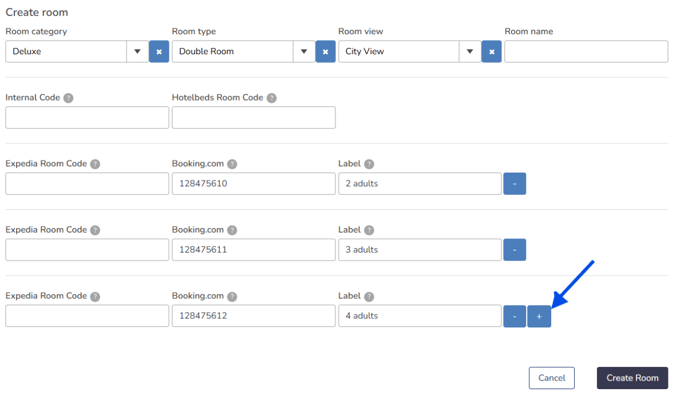The width and height of the screenshot is (688, 396).
Task: Clear the Room type selection
Action: coord(325,51)
